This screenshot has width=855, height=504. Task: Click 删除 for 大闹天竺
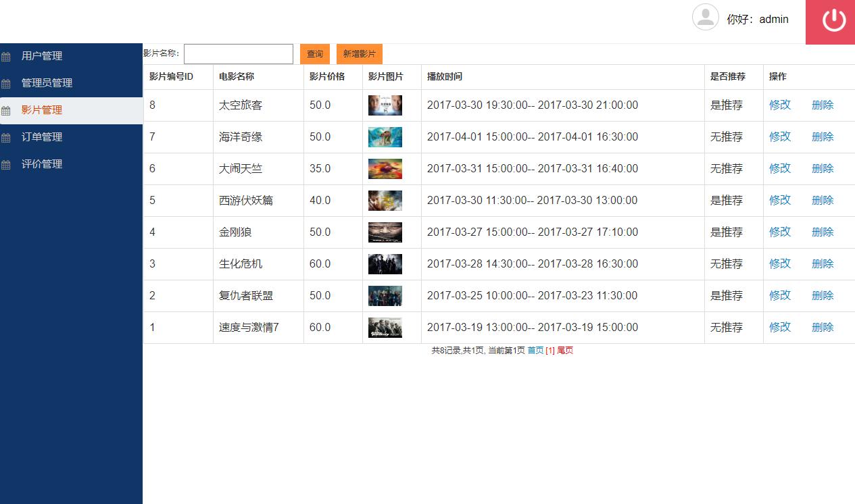pos(823,168)
